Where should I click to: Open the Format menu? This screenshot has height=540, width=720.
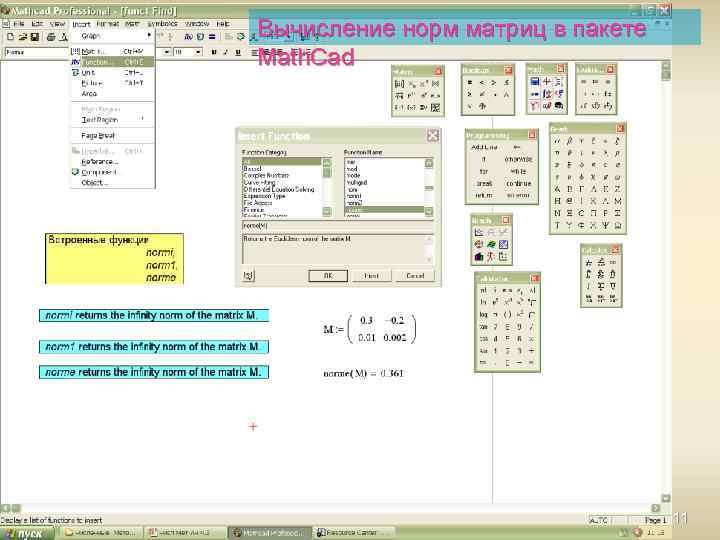coord(107,23)
